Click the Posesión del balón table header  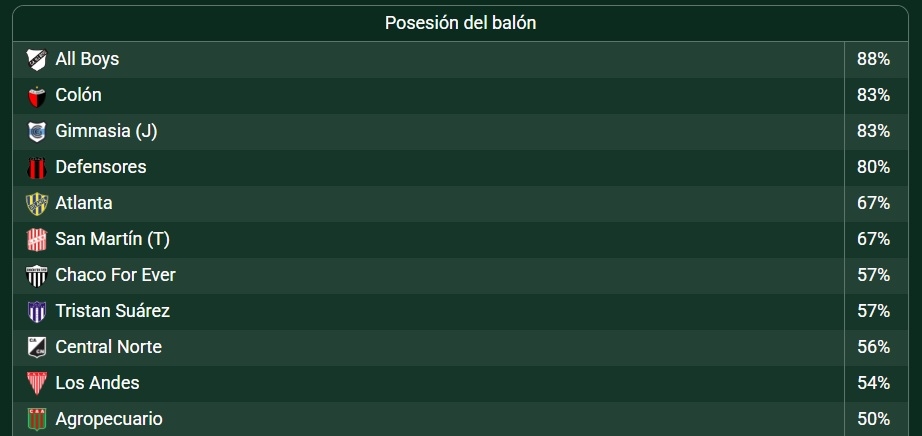click(x=461, y=23)
